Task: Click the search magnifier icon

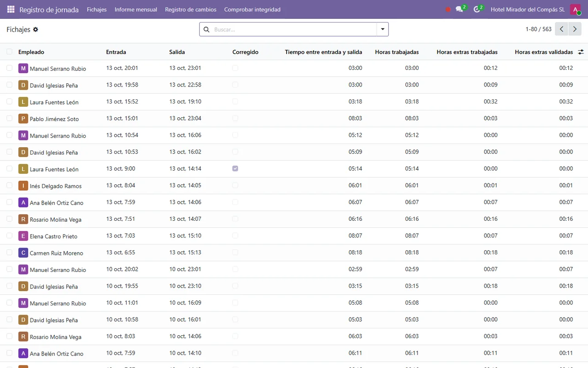Action: 207,29
